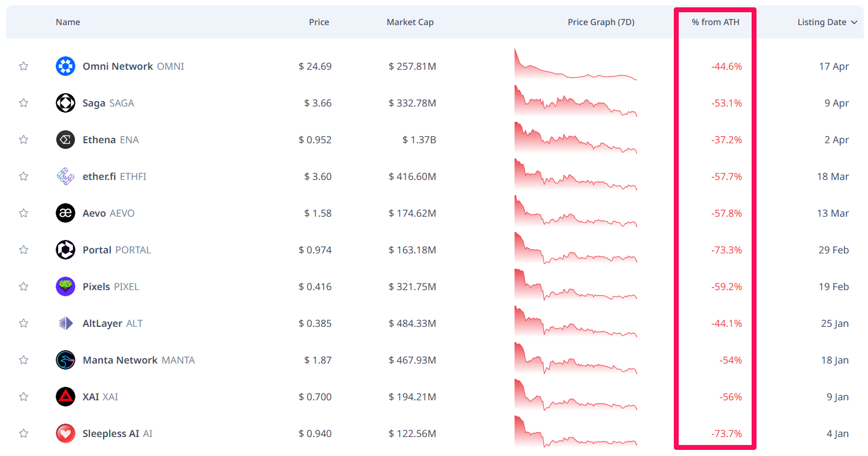
Task: Click the Aevo coin logo
Action: [66, 213]
